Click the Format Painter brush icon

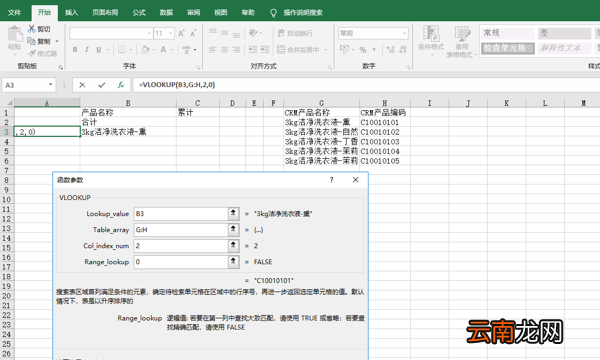coord(32,53)
